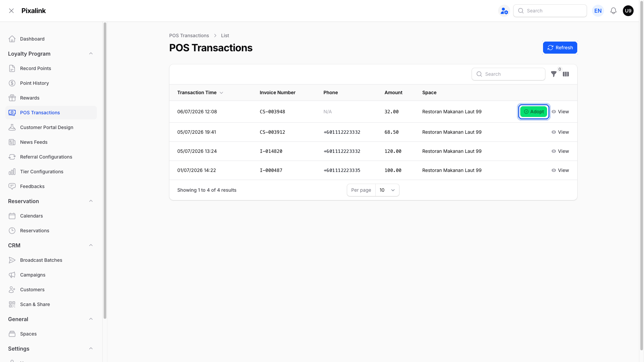Click POS Transactions breadcrumb link
This screenshot has height=362, width=644.
(x=189, y=36)
